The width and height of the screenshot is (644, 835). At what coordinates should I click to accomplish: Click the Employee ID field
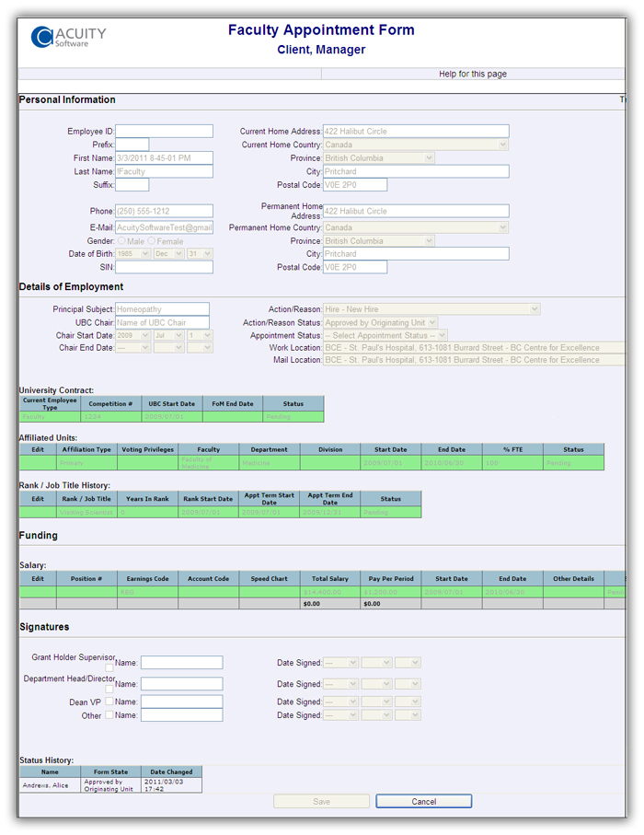pyautogui.click(x=164, y=131)
